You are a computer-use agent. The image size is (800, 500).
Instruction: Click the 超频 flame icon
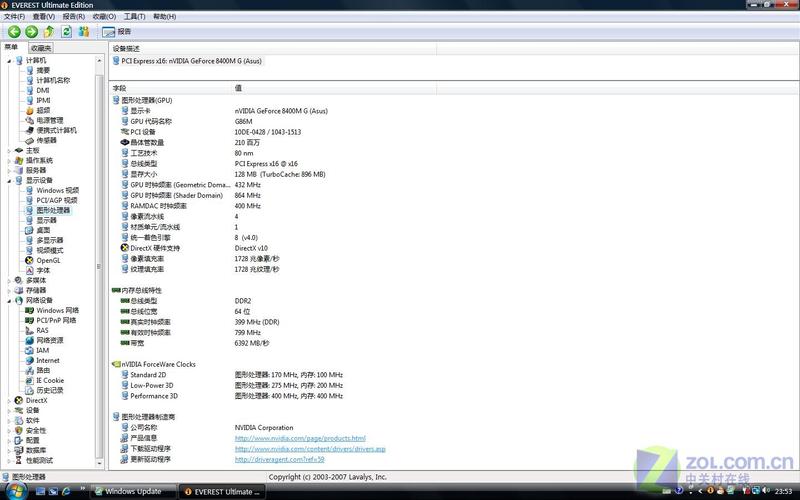point(30,110)
